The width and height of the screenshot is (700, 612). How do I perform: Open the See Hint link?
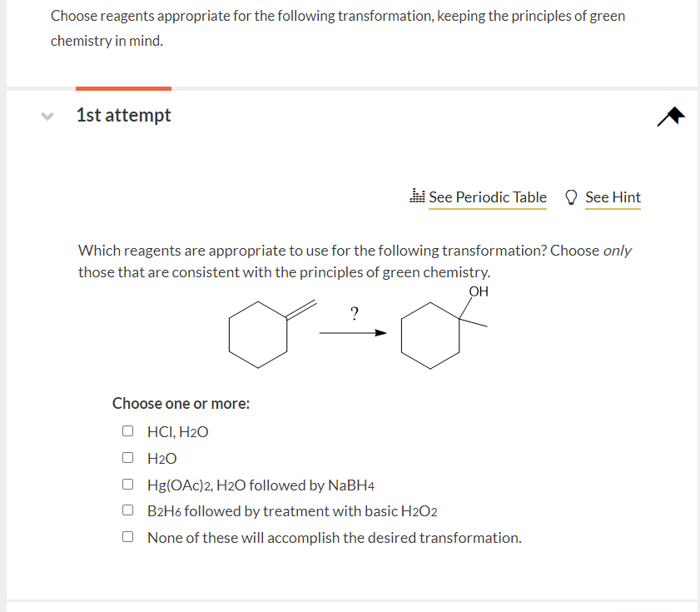click(x=613, y=197)
